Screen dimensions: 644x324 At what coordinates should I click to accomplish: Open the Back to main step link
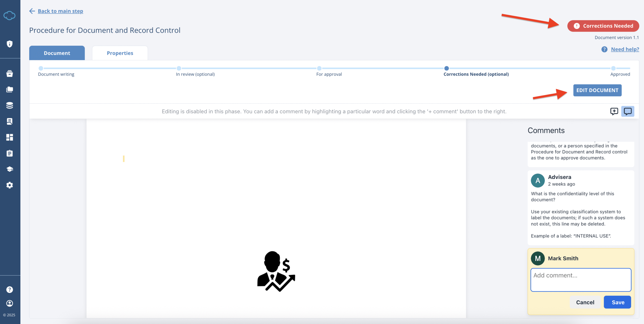tap(60, 11)
